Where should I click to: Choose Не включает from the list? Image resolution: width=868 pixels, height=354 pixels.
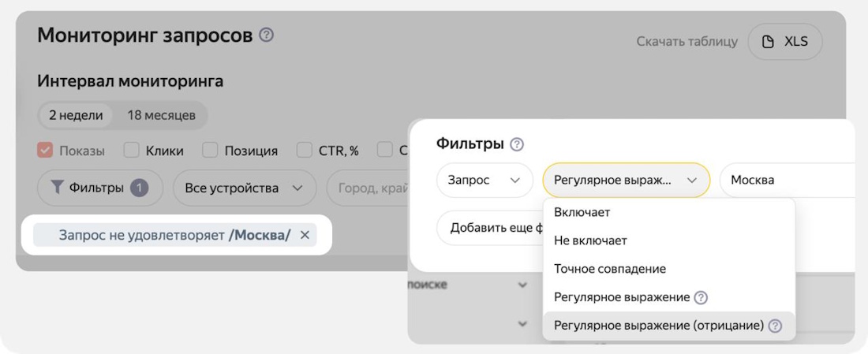tap(590, 240)
